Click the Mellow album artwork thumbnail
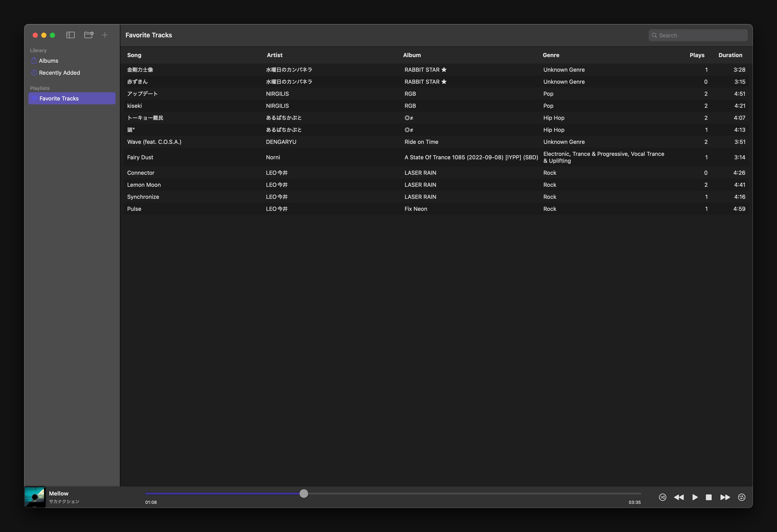Screen dimensions: 777x532 [x=35, y=497]
